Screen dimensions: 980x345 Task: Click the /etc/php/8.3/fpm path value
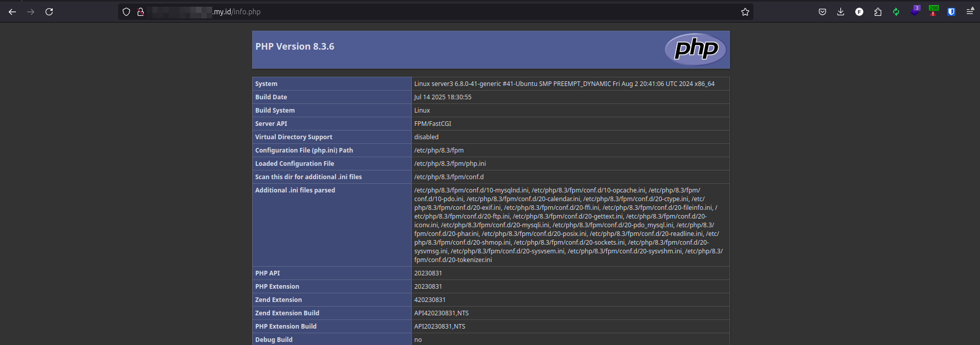click(x=439, y=150)
